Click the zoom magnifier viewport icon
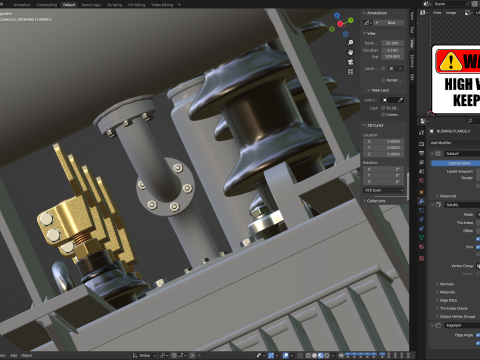The height and width of the screenshot is (360, 480). click(350, 43)
